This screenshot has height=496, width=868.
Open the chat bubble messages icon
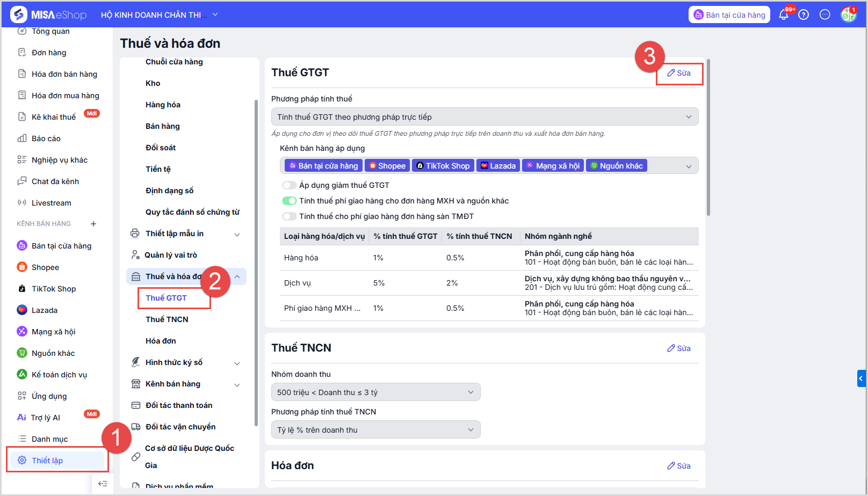click(825, 15)
